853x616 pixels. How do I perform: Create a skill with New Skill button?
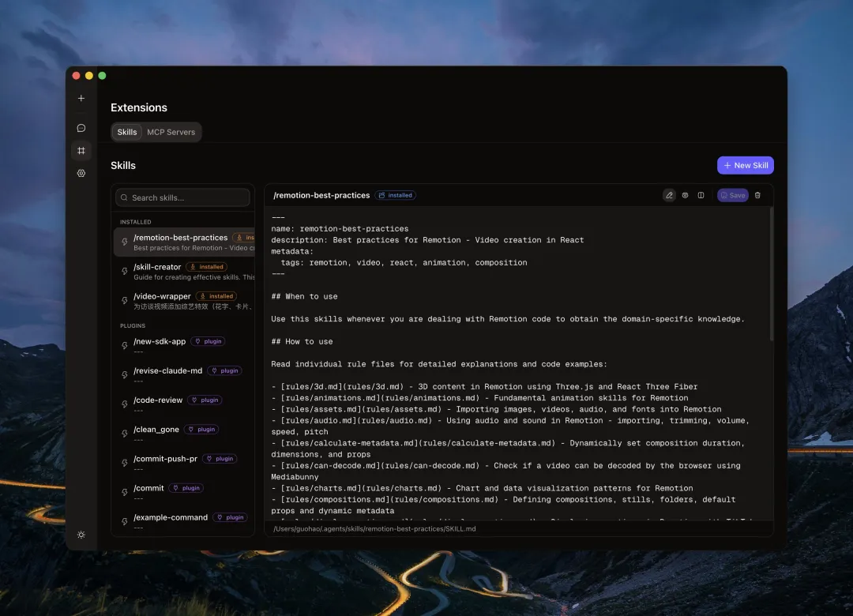coord(745,165)
